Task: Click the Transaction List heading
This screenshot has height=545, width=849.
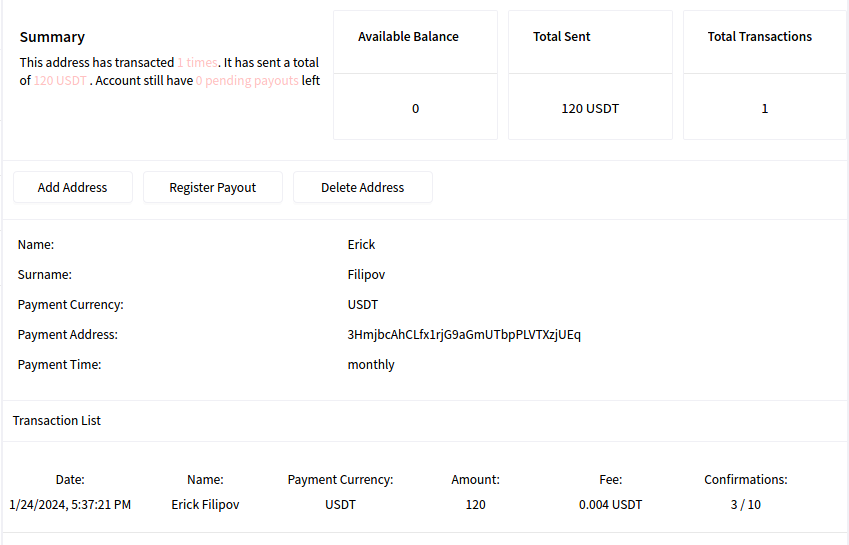Action: click(x=57, y=421)
